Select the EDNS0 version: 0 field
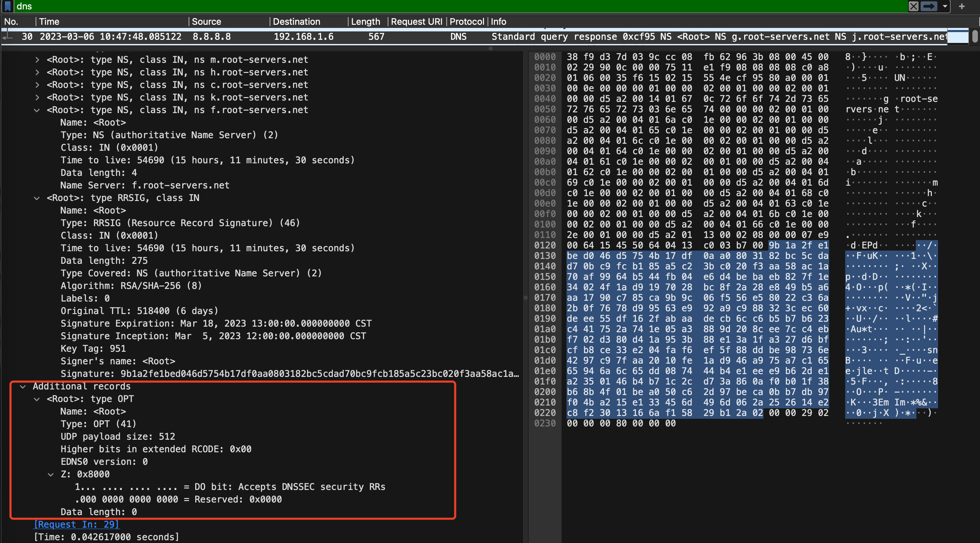Image resolution: width=980 pixels, height=543 pixels. coord(104,462)
